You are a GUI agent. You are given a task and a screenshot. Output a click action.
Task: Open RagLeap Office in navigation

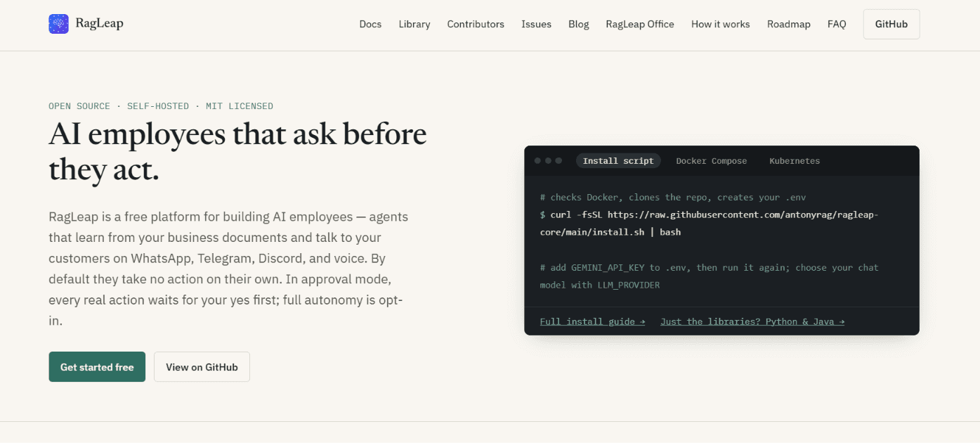click(640, 24)
